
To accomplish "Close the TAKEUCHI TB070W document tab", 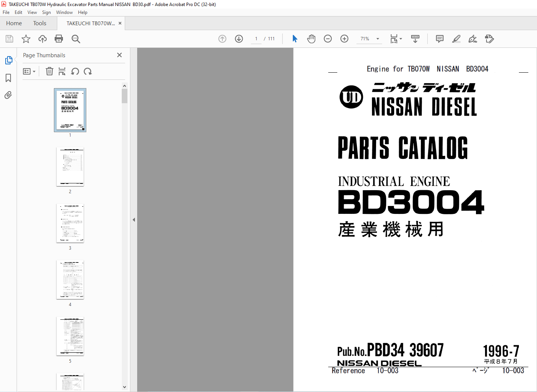I will (120, 23).
